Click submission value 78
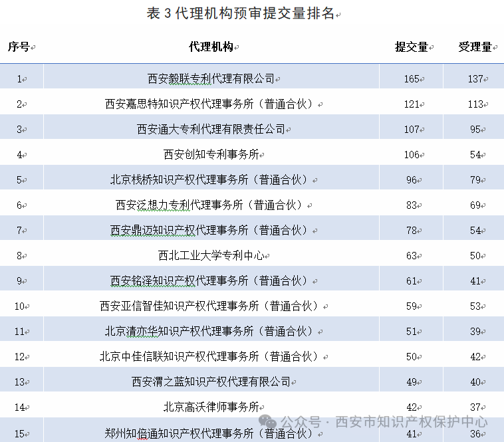This screenshot has height=442, width=504. [412, 231]
